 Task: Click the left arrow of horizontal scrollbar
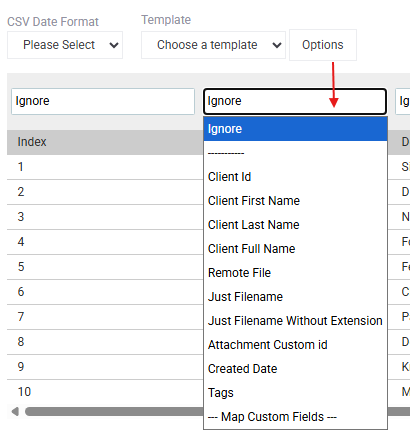[15, 412]
